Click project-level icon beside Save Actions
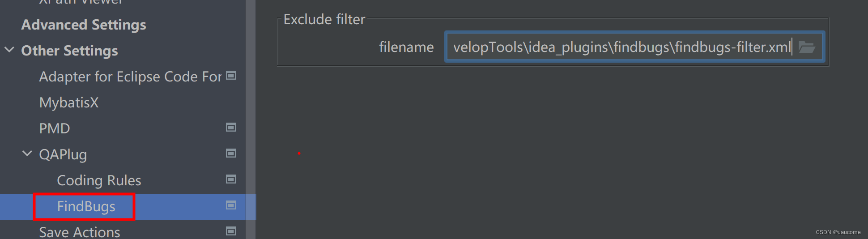Screen dimensions: 868x239 (231, 231)
